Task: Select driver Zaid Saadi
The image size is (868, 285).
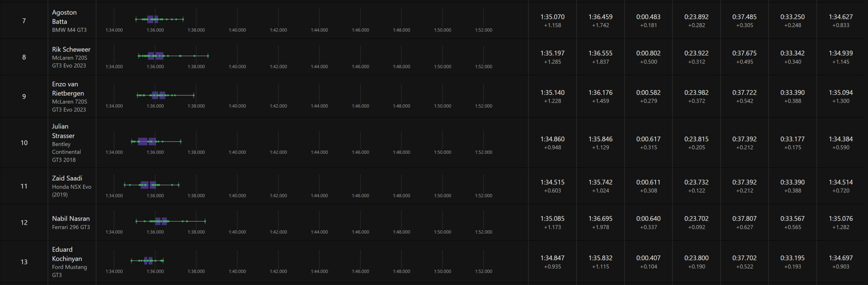Action: [x=67, y=178]
